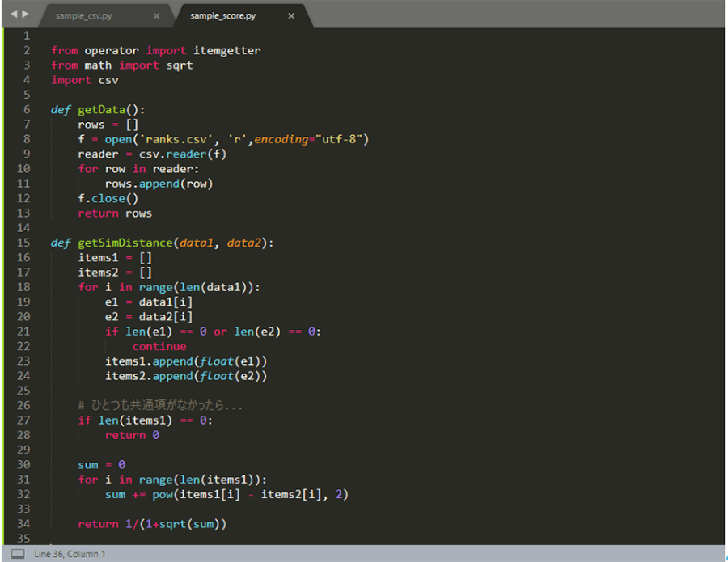This screenshot has height=562, width=728.
Task: Click 'sqrt' on the math import line
Action: (180, 65)
